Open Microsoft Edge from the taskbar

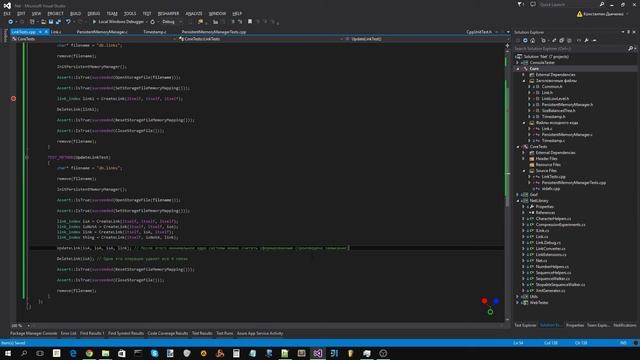73,353
